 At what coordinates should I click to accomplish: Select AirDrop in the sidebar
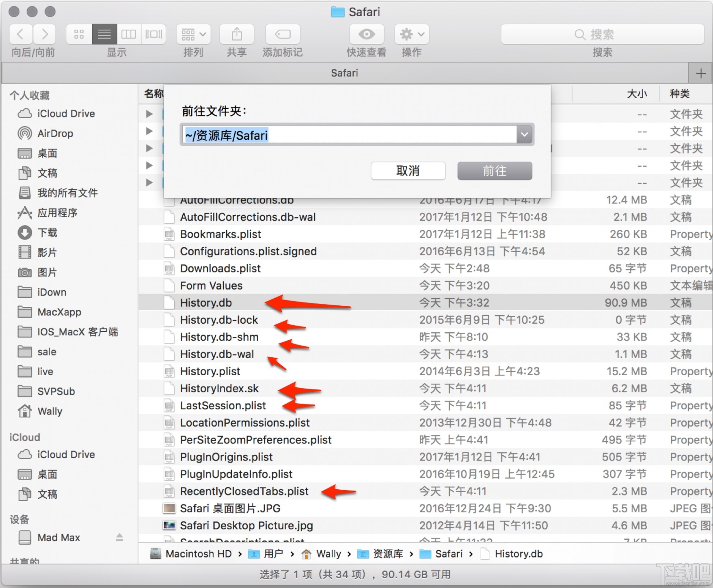coord(56,133)
